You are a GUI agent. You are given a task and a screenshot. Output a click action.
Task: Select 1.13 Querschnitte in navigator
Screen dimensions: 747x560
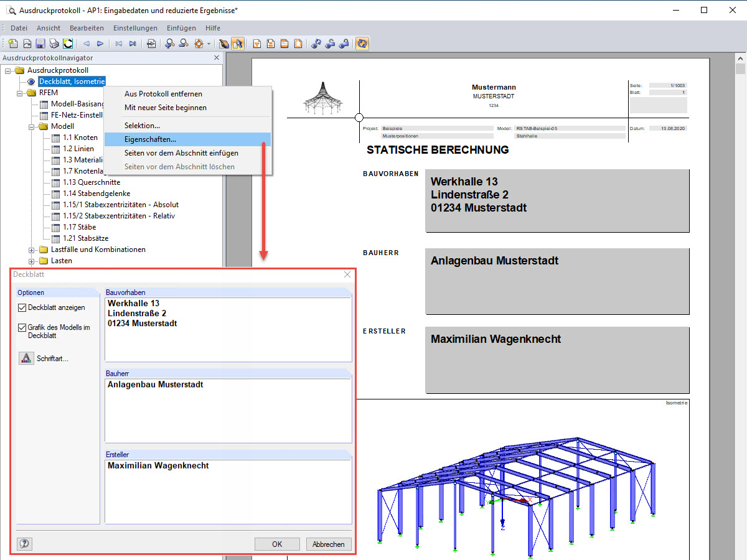click(92, 182)
